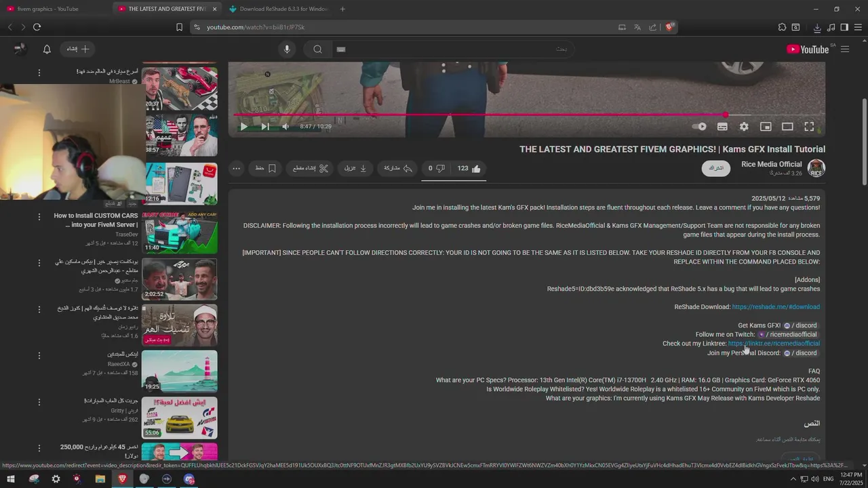868x488 pixels.
Task: Open the linktr.ee/ricemediaofficial link
Action: 774,344
